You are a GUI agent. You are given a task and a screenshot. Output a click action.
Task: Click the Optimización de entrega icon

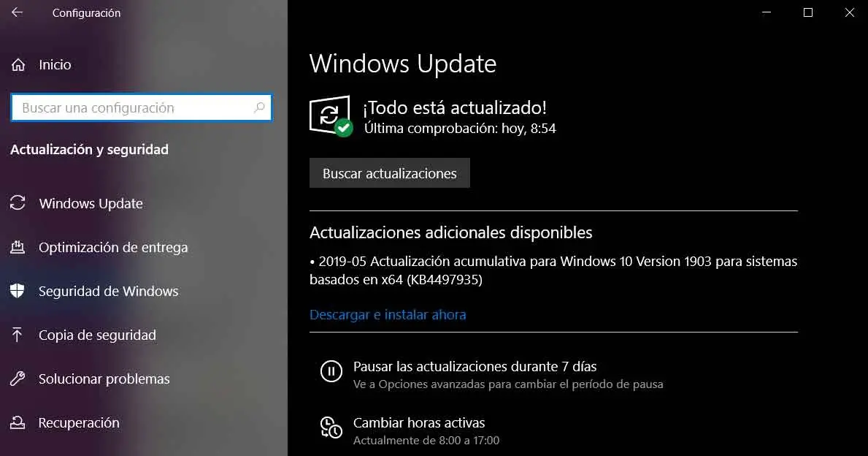pyautogui.click(x=18, y=247)
